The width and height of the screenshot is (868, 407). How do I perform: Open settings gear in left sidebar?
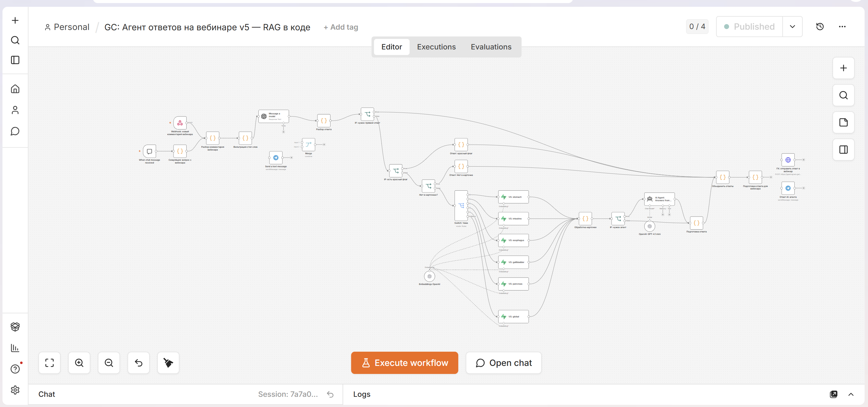tap(15, 390)
